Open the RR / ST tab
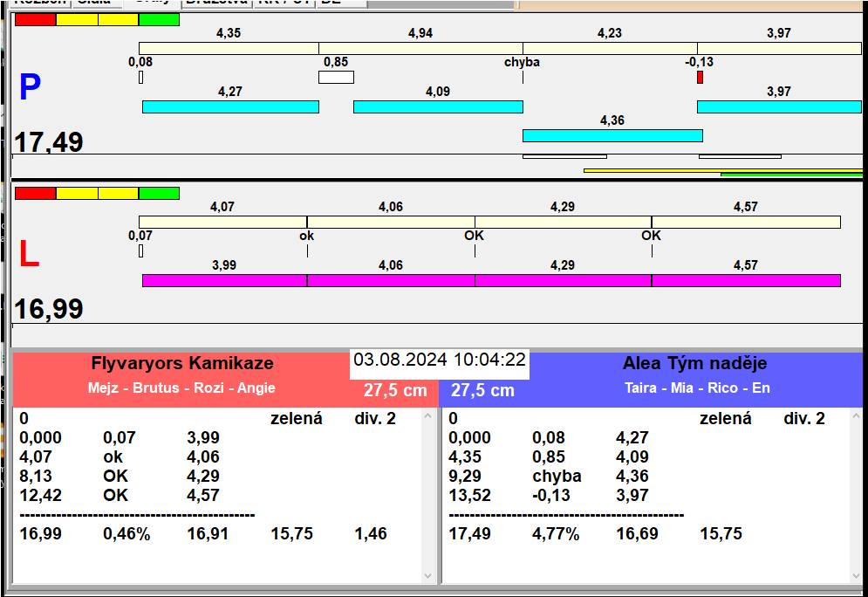Viewport: 868px width, 597px height. 284,3
